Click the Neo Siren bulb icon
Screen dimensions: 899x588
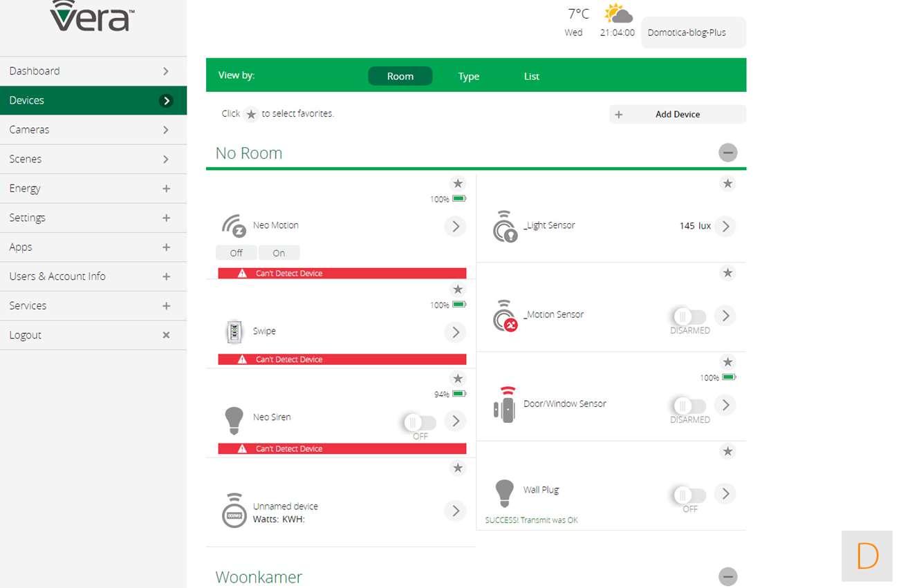234,420
